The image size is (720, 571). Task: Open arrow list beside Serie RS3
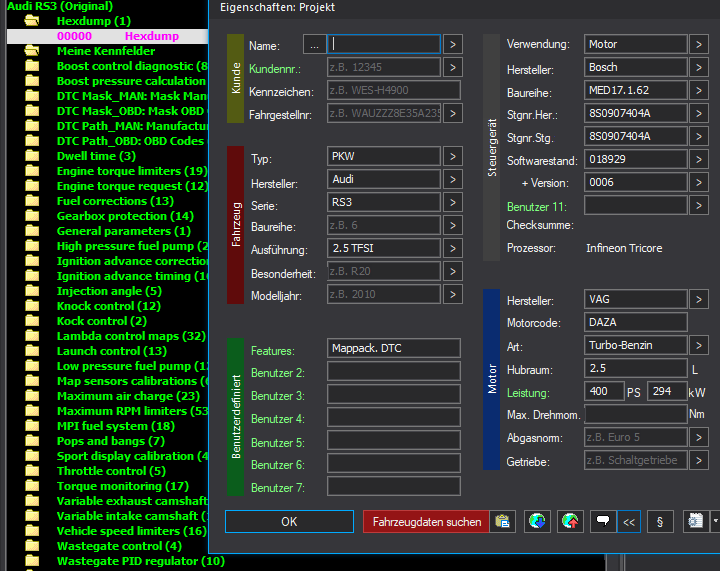453,202
